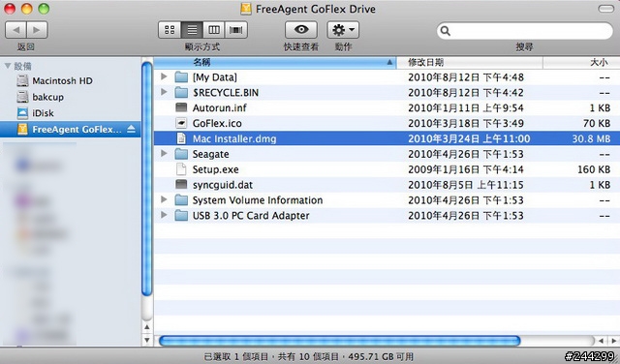Click the sidebar vertical scrollbar thumb
This screenshot has width=620, height=364.
146,179
